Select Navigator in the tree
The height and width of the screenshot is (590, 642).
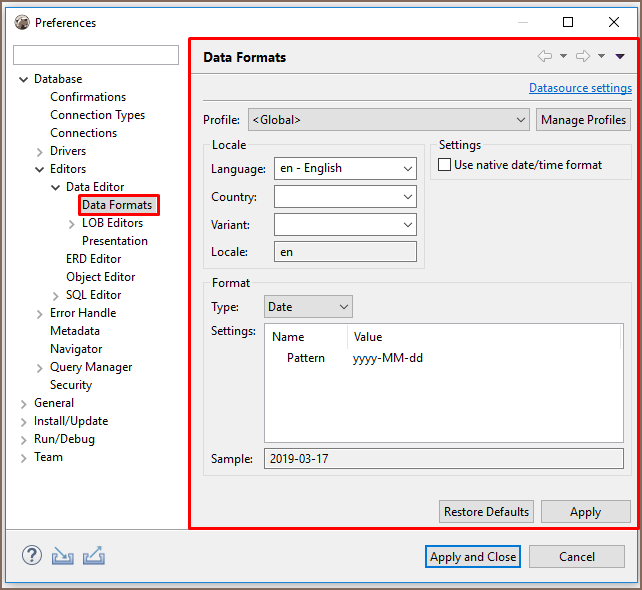(76, 349)
